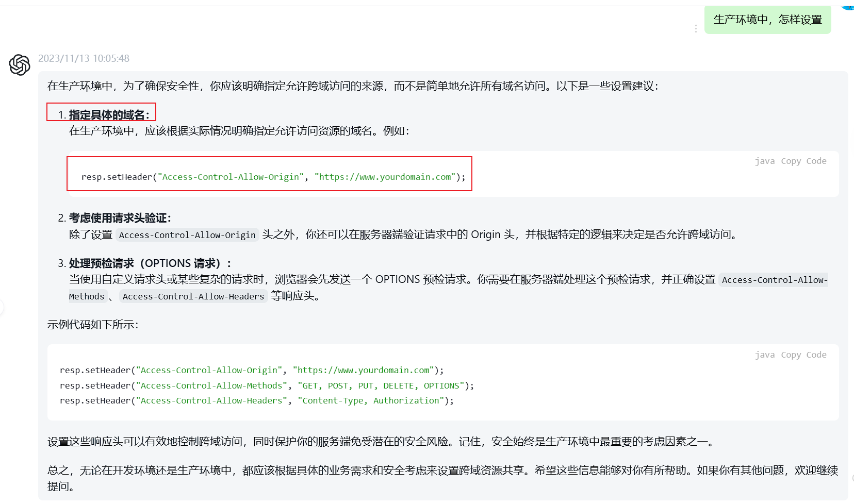Select the message timestamp 2023/11/13 10:05:48
The height and width of the screenshot is (504, 854).
85,58
